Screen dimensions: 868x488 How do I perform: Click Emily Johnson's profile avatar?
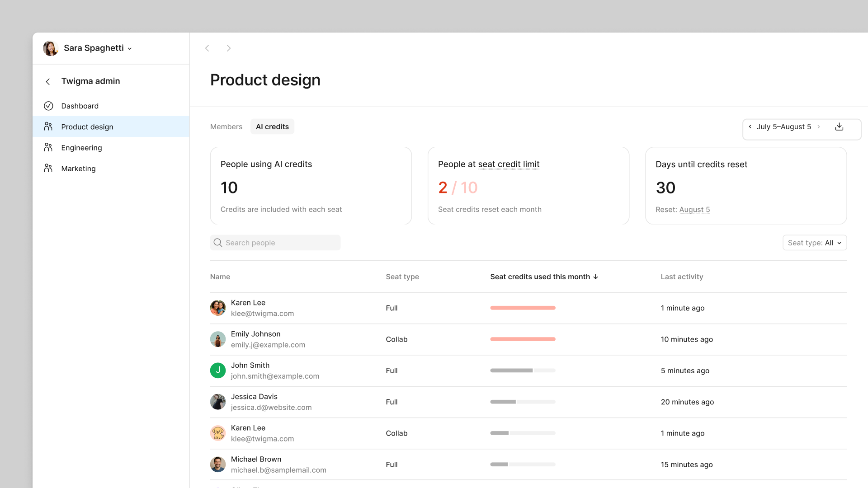tap(218, 339)
